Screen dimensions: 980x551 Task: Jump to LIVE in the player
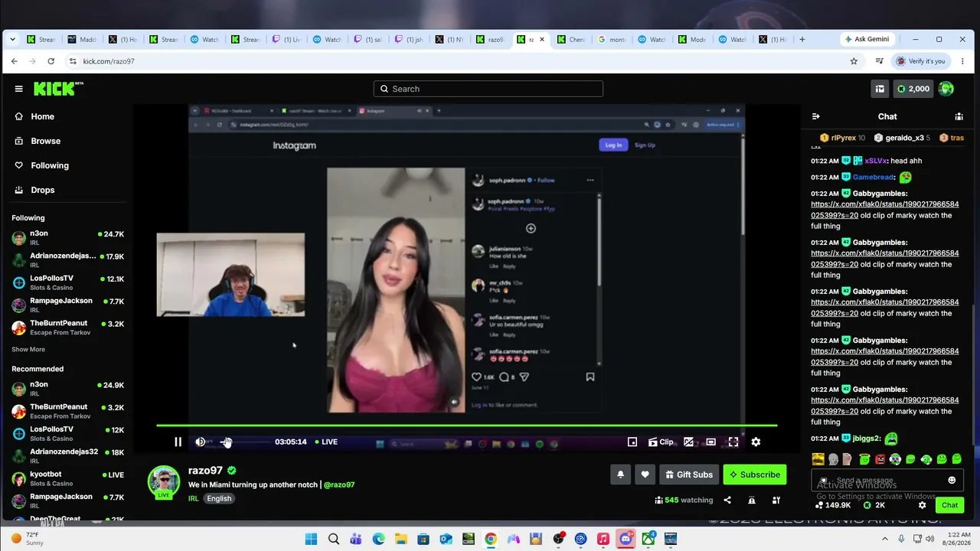[325, 442]
